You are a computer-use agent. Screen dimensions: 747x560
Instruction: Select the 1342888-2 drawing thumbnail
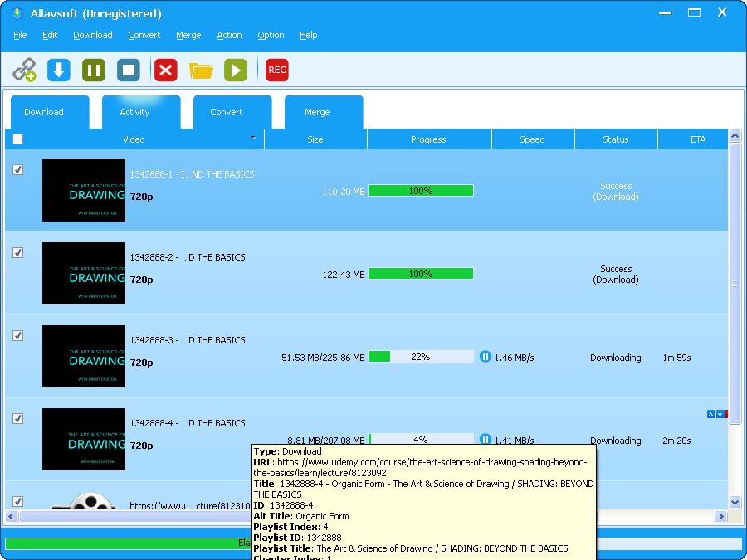point(84,273)
